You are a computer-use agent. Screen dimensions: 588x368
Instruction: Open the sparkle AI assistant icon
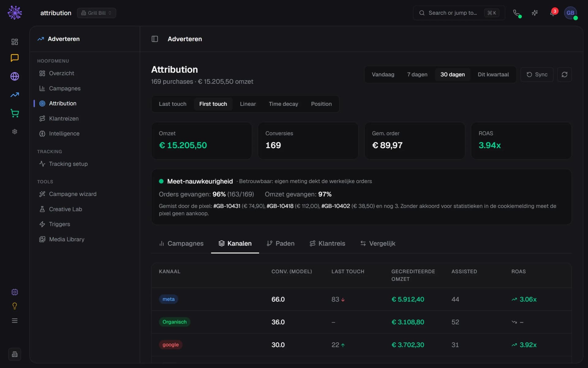coord(535,13)
